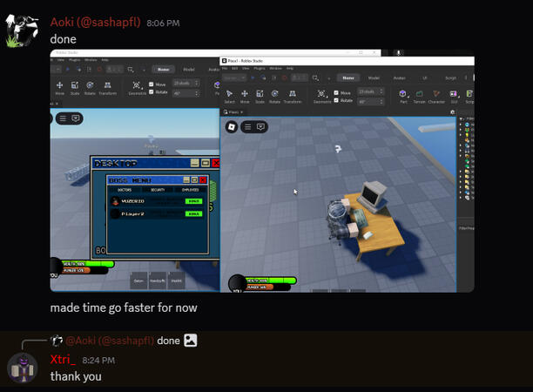The image size is (533, 392).
Task: Open the hamburger menu in back Studio viewport
Action: coord(63,118)
